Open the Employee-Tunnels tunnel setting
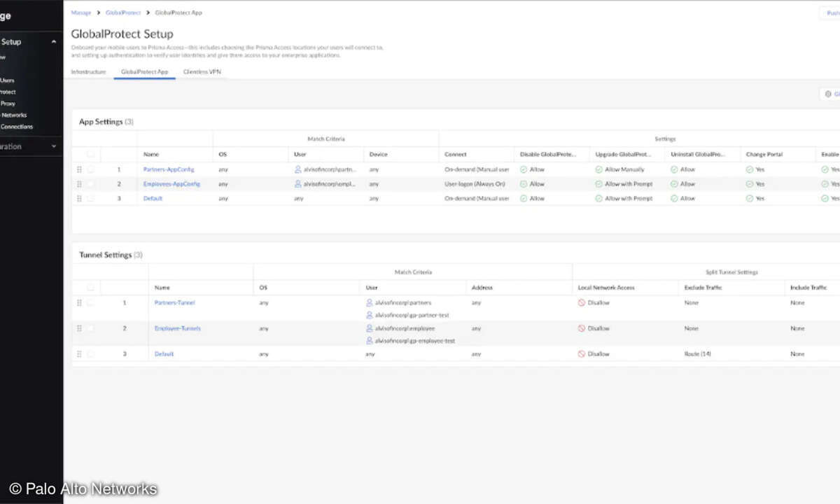This screenshot has height=504, width=840. pyautogui.click(x=177, y=328)
